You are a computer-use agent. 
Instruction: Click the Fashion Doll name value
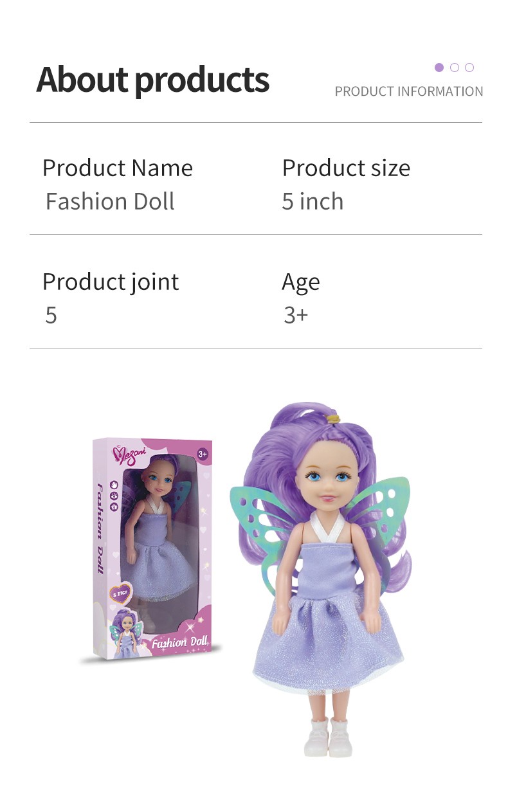click(110, 201)
